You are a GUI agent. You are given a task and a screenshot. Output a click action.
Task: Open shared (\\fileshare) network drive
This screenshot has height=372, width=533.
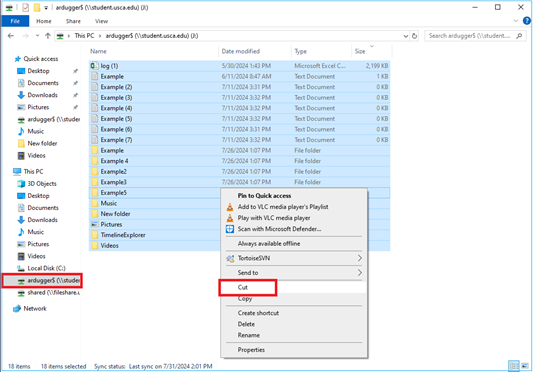tap(53, 293)
